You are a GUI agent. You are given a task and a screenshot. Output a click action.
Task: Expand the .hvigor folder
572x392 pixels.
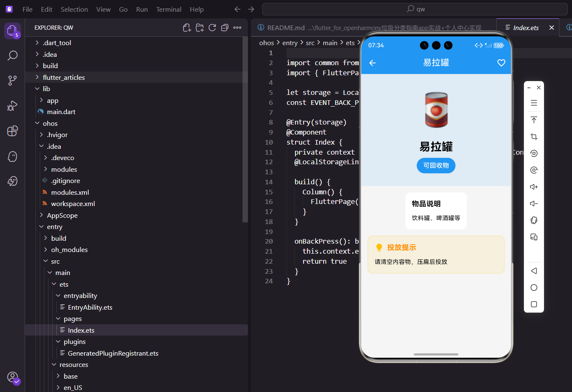pyautogui.click(x=41, y=135)
